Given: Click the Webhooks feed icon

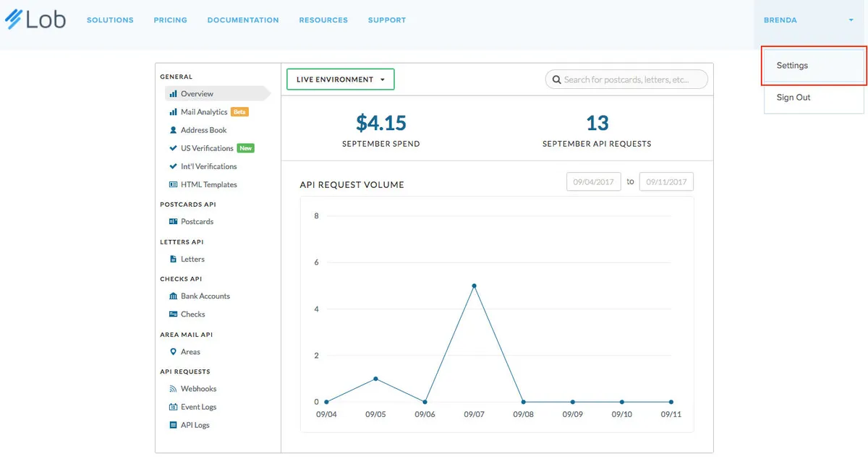Looking at the screenshot, I should point(173,389).
